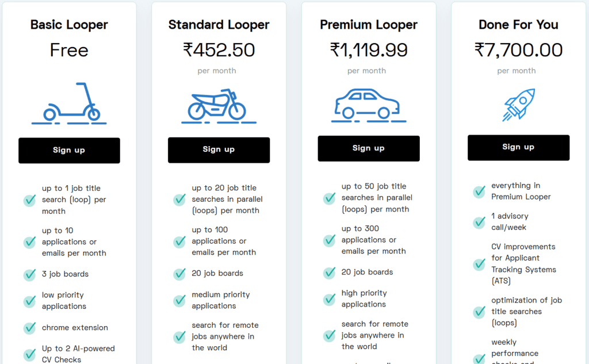Click the checkmark beside "high priority applications"

(329, 299)
